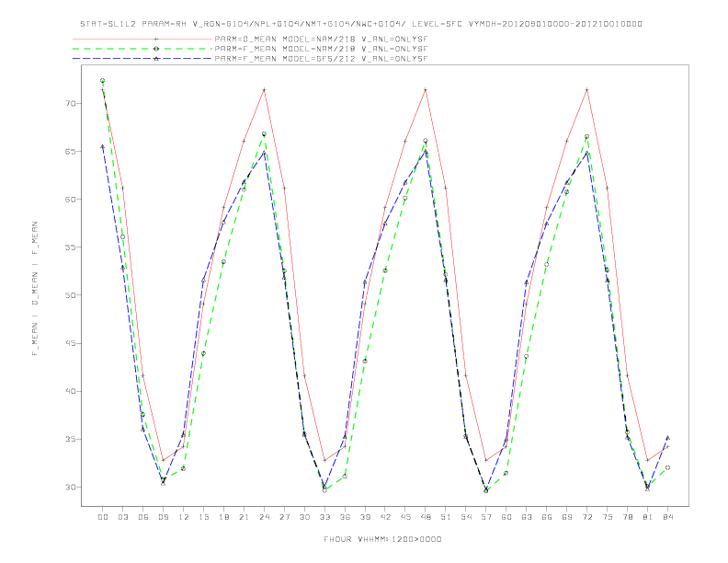Click the red line peak at hour 24
This screenshot has width=728, height=563.
point(264,89)
